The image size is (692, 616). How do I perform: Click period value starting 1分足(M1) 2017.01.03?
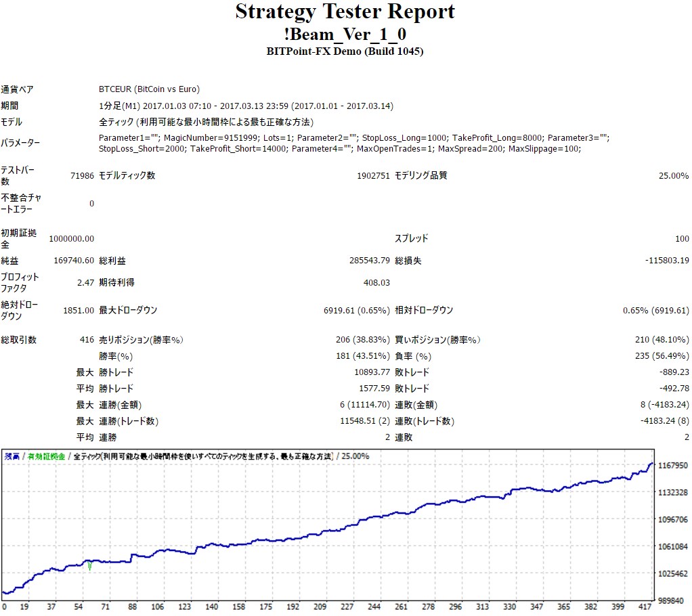[246, 106]
